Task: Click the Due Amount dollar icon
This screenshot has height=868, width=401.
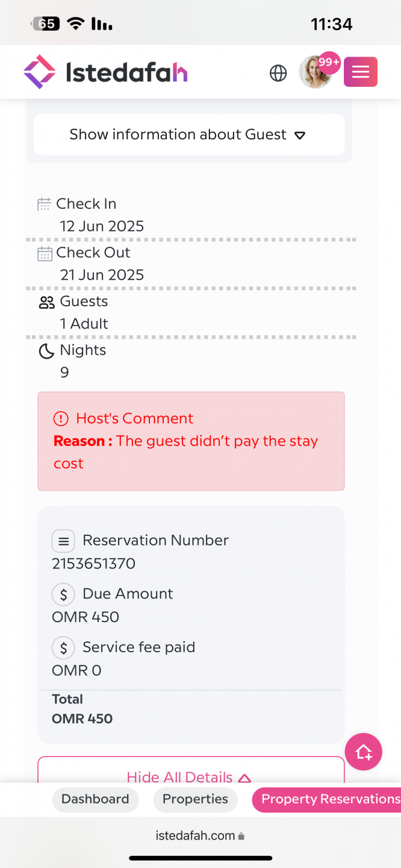Action: (x=63, y=594)
